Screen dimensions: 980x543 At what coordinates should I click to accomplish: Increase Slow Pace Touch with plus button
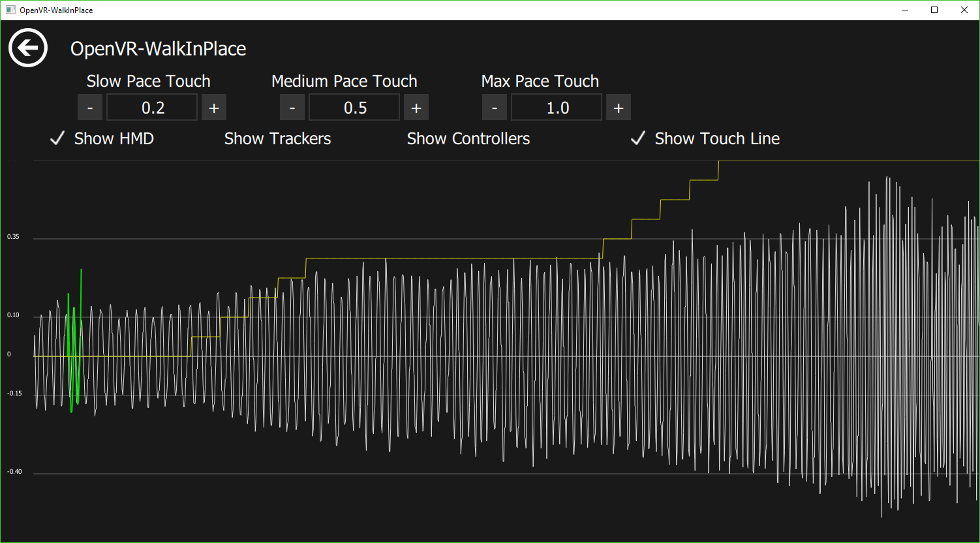click(214, 108)
